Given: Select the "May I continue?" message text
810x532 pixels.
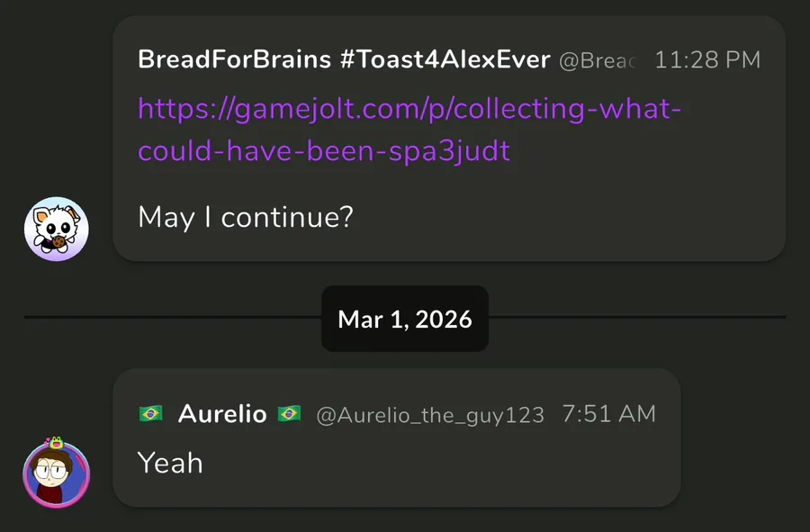Looking at the screenshot, I should pyautogui.click(x=245, y=217).
